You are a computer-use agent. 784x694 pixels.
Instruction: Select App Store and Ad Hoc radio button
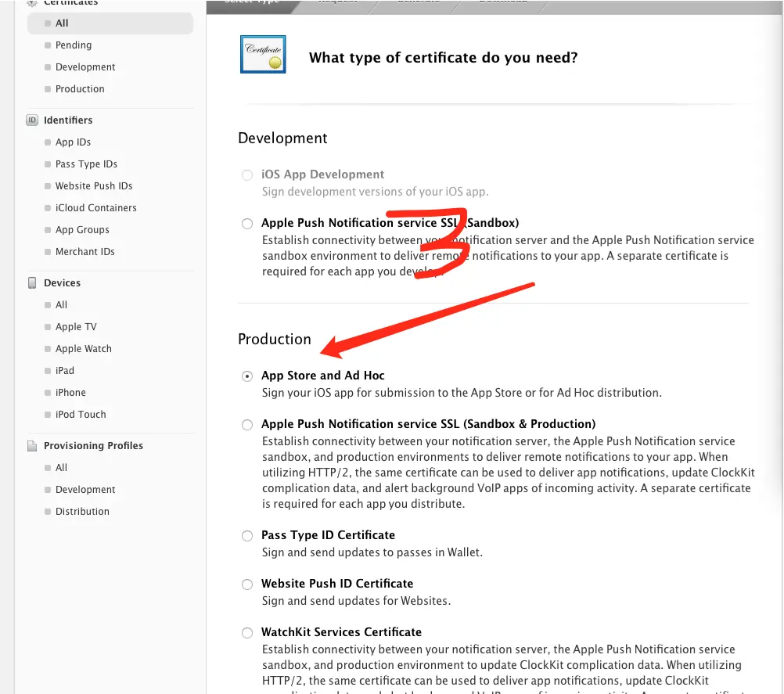point(247,376)
